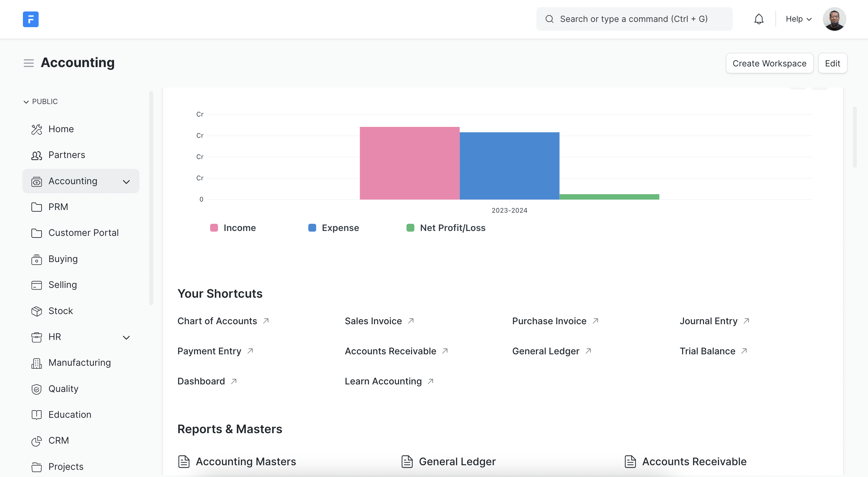Select Home in the sidebar
Screen dimensions: 868x477
(61, 129)
